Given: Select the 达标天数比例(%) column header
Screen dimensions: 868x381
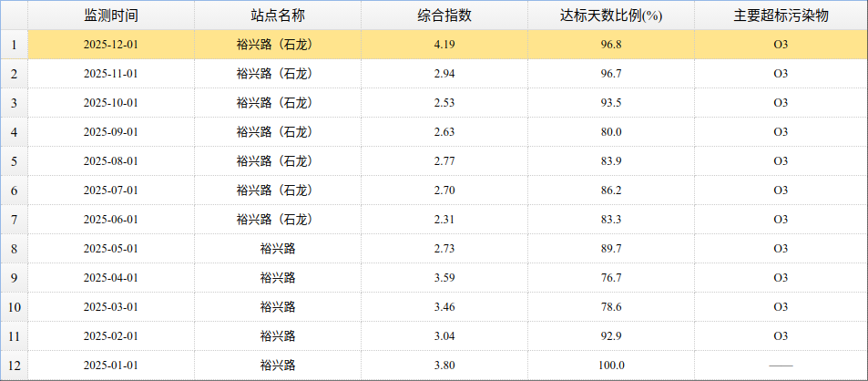Looking at the screenshot, I should 610,15.
